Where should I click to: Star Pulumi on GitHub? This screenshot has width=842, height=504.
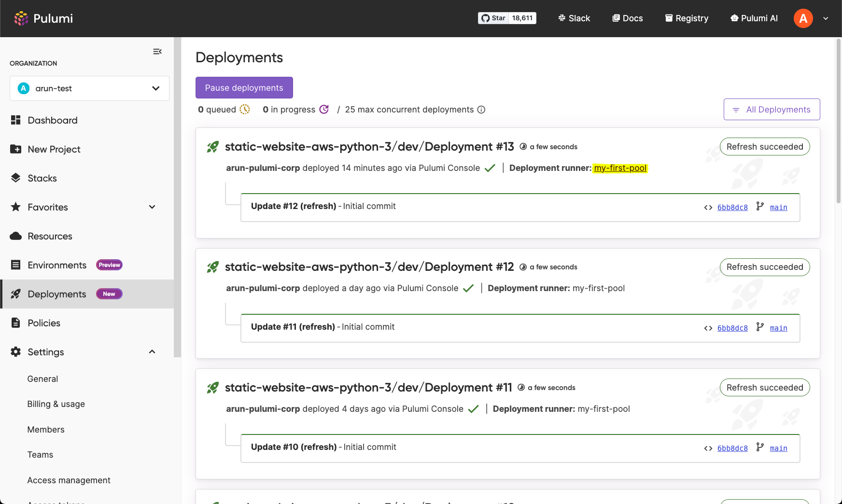pos(493,18)
